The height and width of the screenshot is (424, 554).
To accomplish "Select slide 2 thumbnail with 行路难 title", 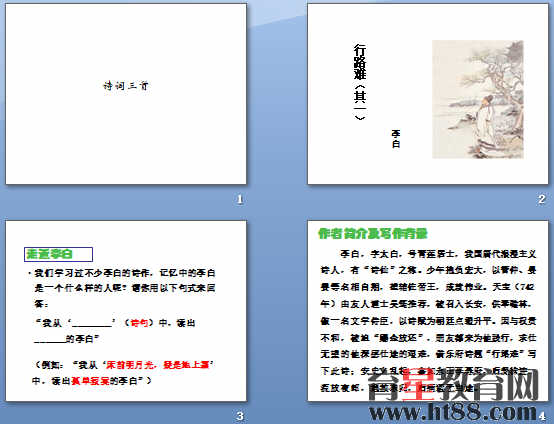I will (x=428, y=94).
